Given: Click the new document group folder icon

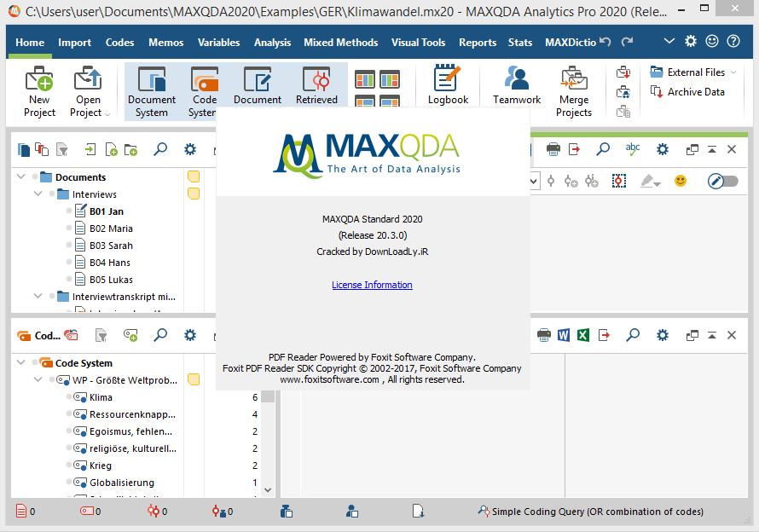Looking at the screenshot, I should [130, 149].
